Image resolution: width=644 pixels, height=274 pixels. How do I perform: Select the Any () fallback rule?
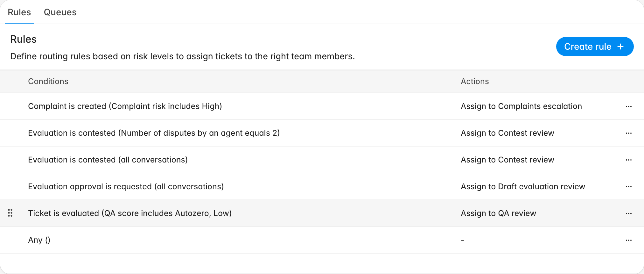tap(322, 240)
